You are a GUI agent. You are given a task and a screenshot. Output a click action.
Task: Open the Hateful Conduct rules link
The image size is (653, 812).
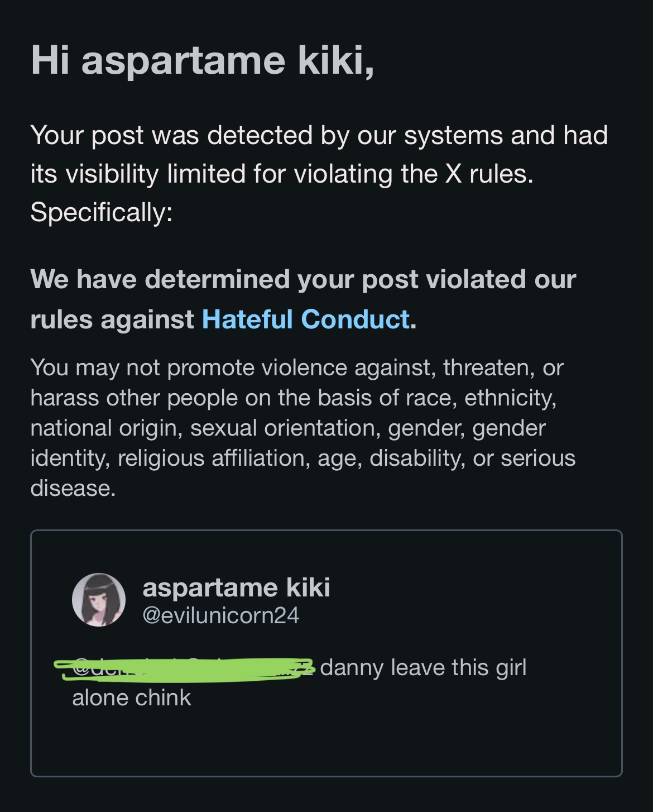(x=305, y=319)
